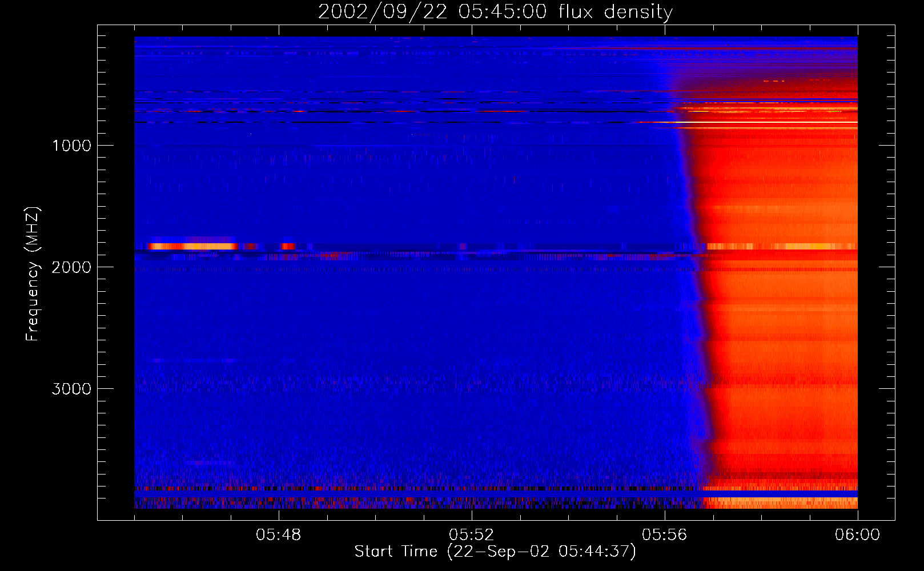Click the "05:48" time tick label
This screenshot has height=571, width=924.
pyautogui.click(x=279, y=535)
